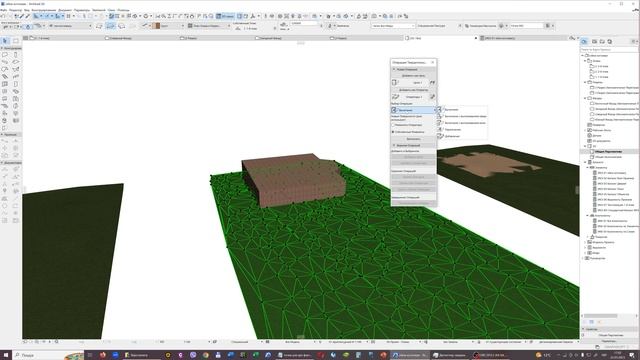The width and height of the screenshot is (640, 360).
Task: Open the Layout Book in Navigator
Action: pos(602,41)
